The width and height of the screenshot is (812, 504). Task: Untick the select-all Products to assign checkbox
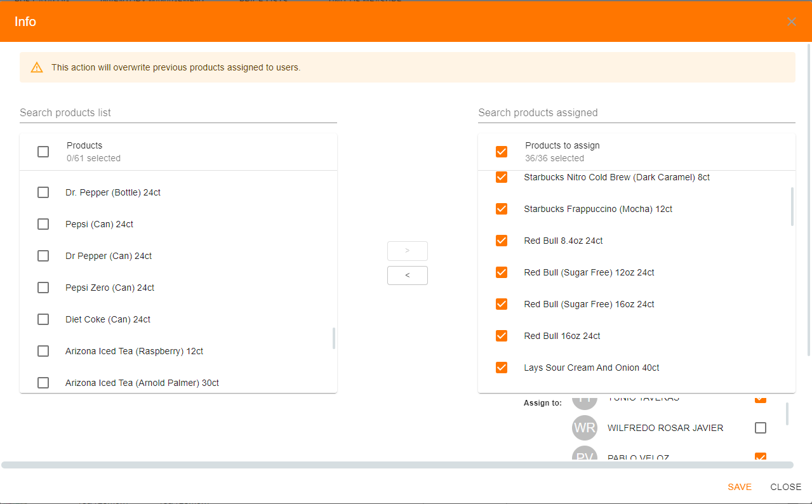502,152
